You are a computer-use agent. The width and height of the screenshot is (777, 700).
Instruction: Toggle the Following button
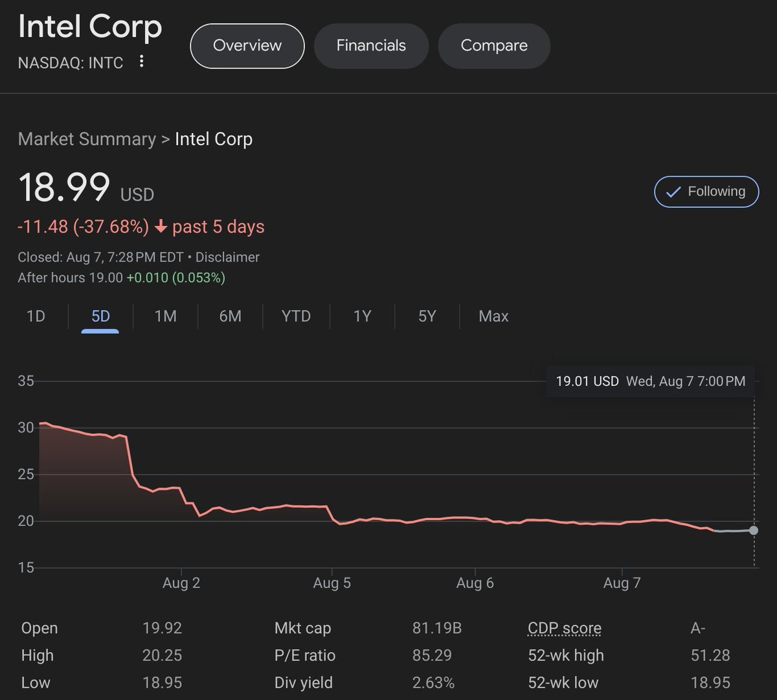(706, 192)
